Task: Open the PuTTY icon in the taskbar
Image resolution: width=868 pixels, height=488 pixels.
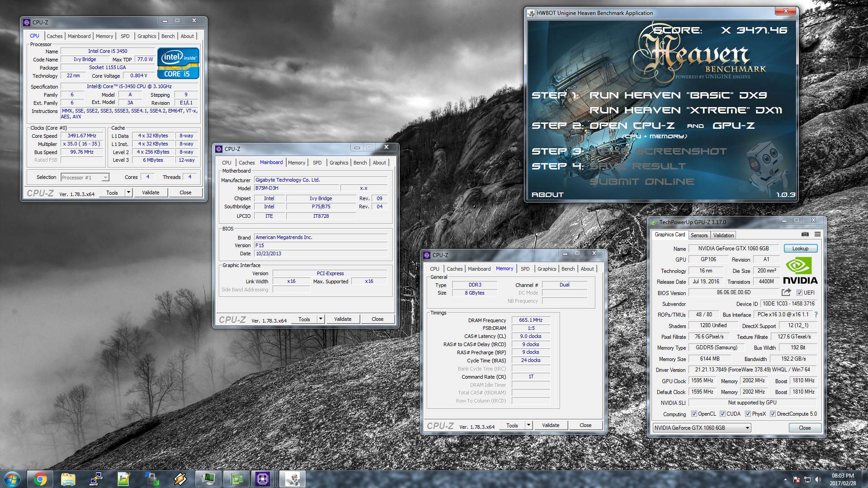Action: 96,479
